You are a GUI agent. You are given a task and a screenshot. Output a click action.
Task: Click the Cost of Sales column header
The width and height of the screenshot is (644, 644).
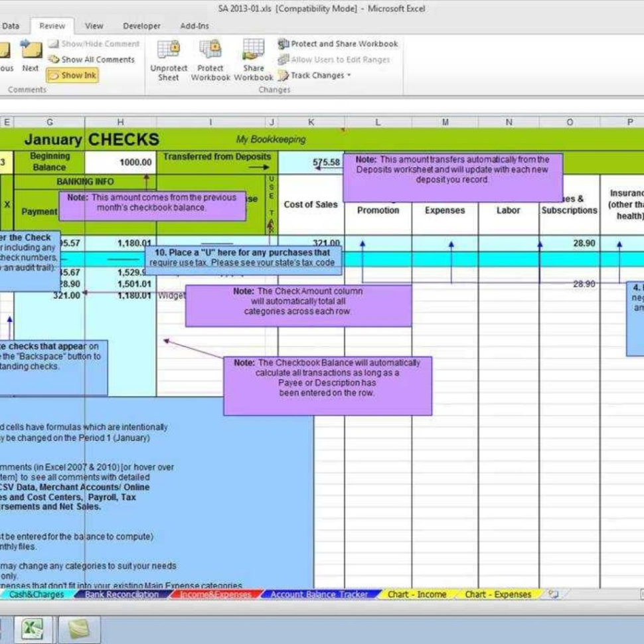311,204
